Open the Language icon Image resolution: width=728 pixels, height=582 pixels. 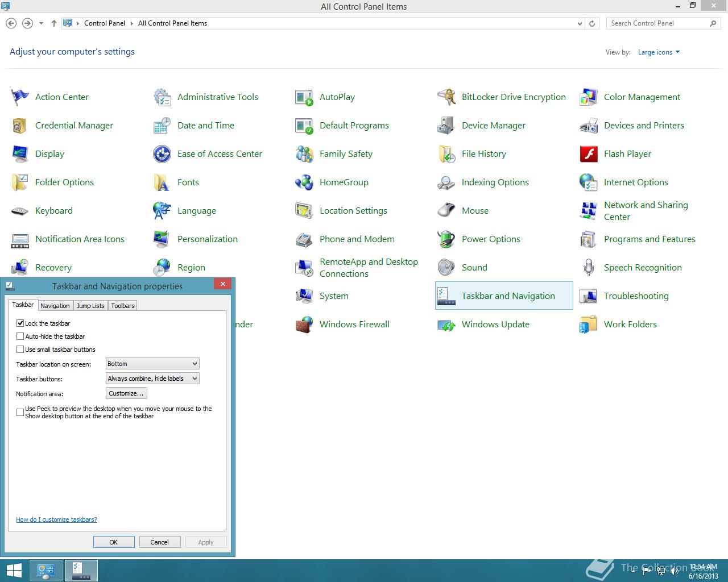(162, 211)
